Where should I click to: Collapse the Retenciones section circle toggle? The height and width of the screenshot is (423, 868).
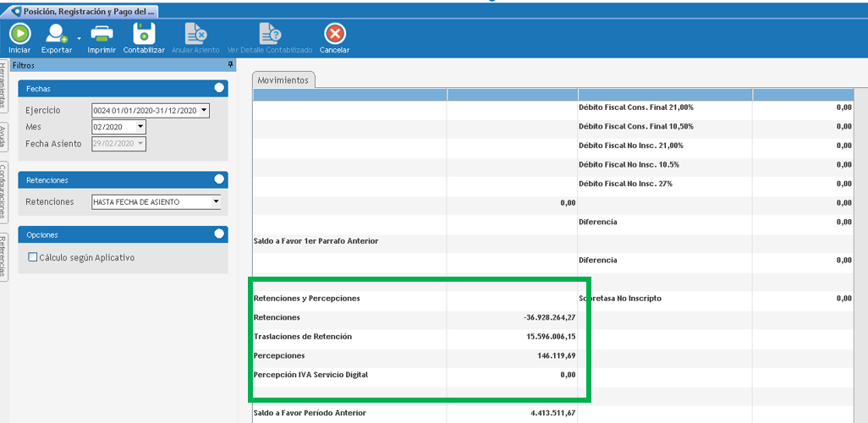point(219,179)
